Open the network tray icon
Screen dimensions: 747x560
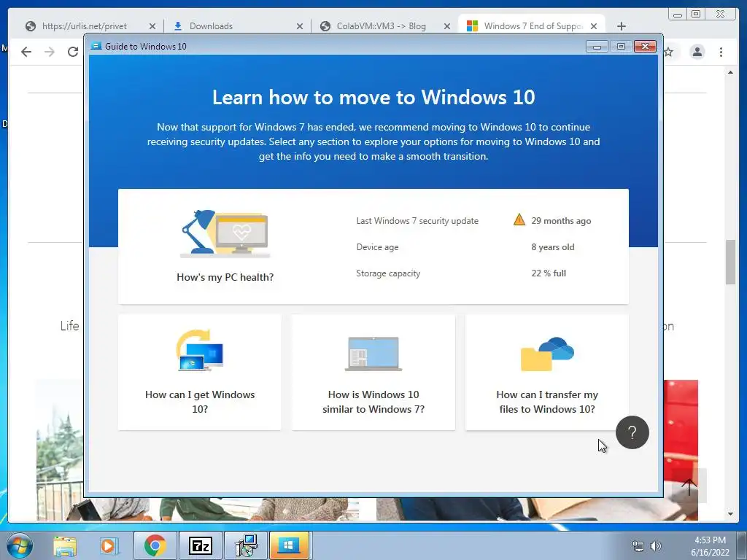click(x=638, y=546)
